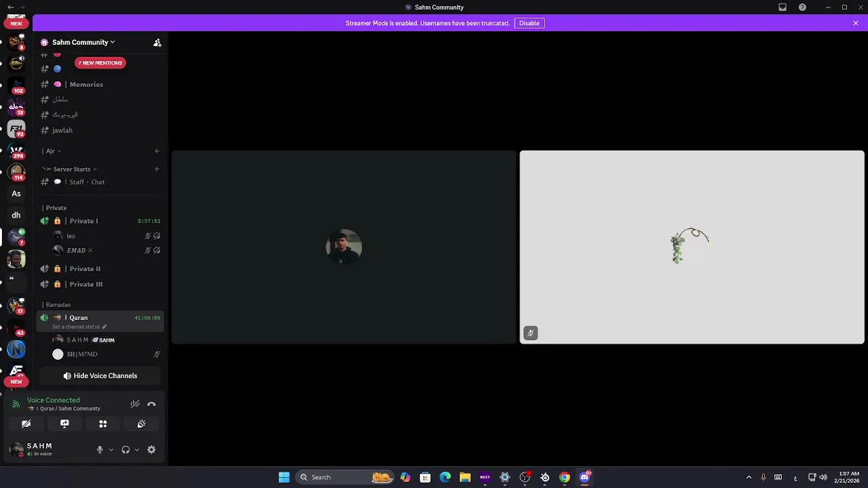The image size is (868, 488).
Task: Click SAHM user avatar in bottom panel
Action: click(16, 449)
